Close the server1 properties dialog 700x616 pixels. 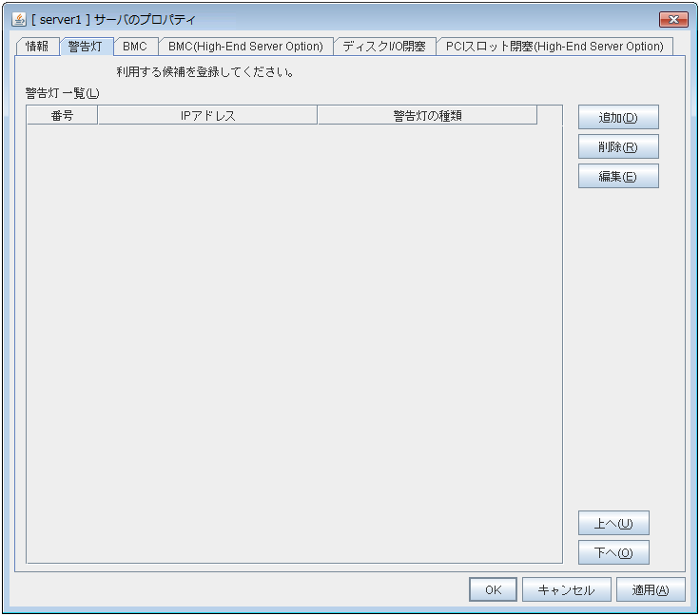[673, 19]
